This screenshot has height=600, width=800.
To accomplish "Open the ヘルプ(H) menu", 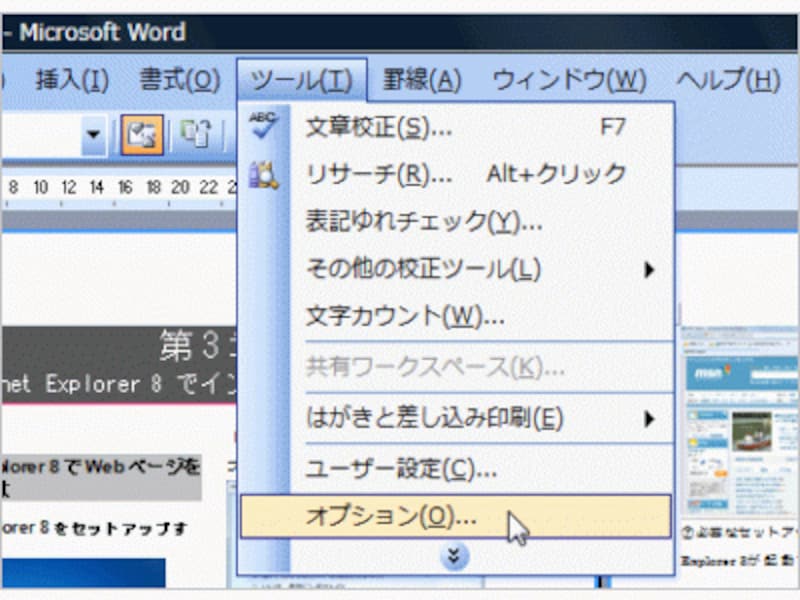I will click(728, 81).
